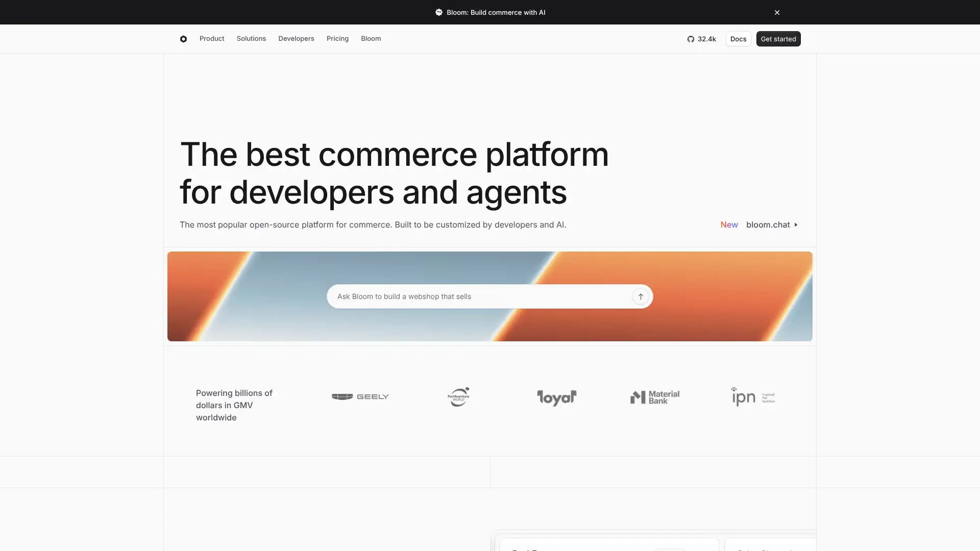Image resolution: width=980 pixels, height=551 pixels.
Task: Click the 'New' label beside bloom.chat
Action: (729, 224)
